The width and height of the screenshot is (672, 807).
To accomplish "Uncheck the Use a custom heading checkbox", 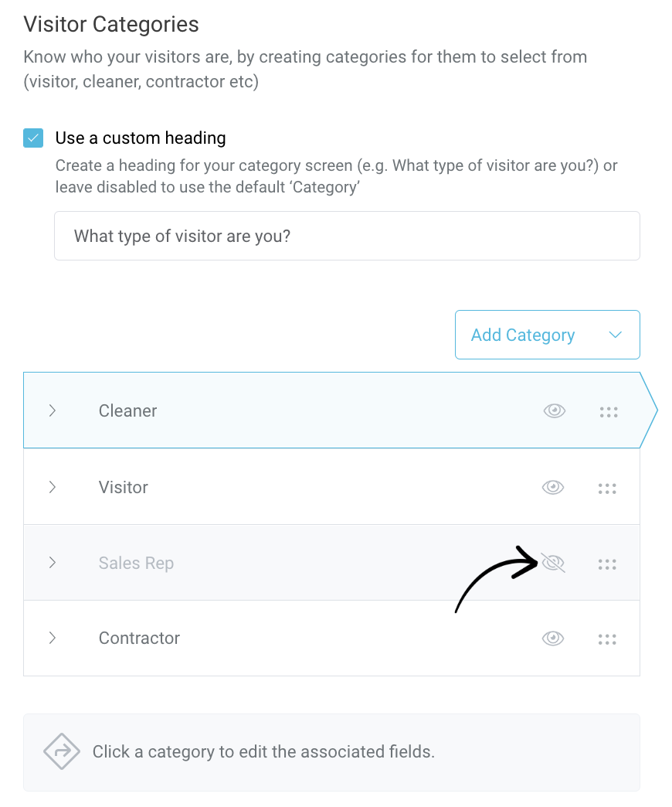I will coord(33,138).
